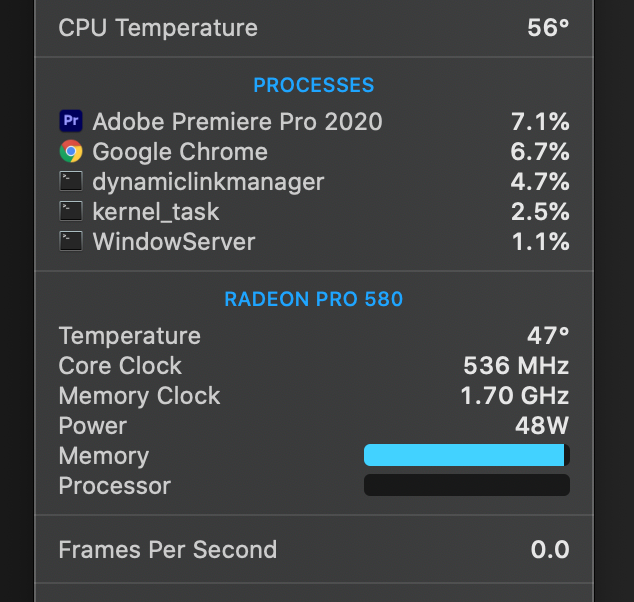Click the Google Chrome icon
634x602 pixels.
point(71,151)
